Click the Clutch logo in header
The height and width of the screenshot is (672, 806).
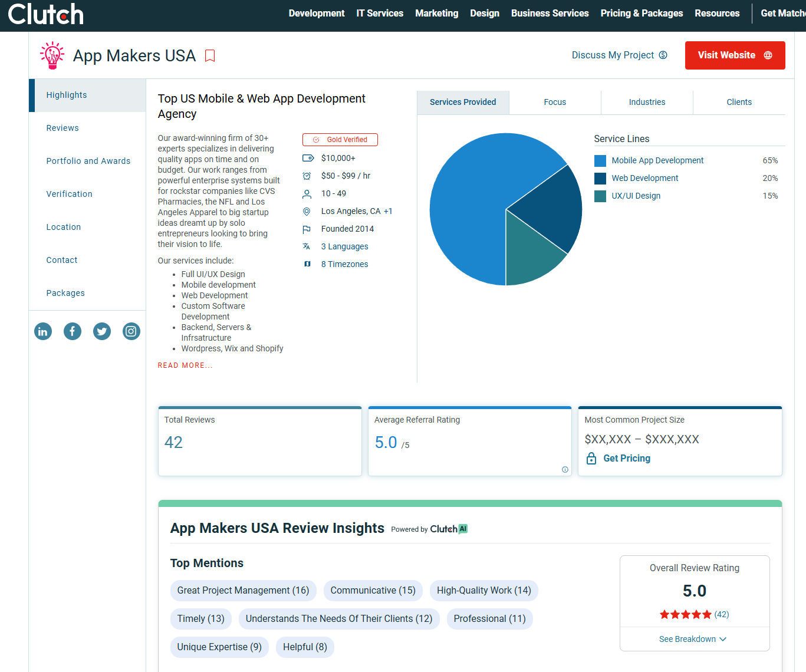coord(46,15)
